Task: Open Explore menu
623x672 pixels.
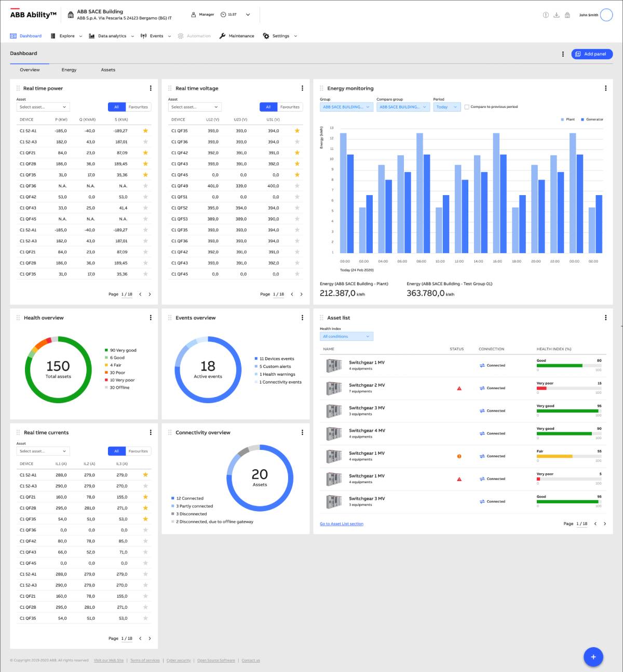Action: (66, 36)
